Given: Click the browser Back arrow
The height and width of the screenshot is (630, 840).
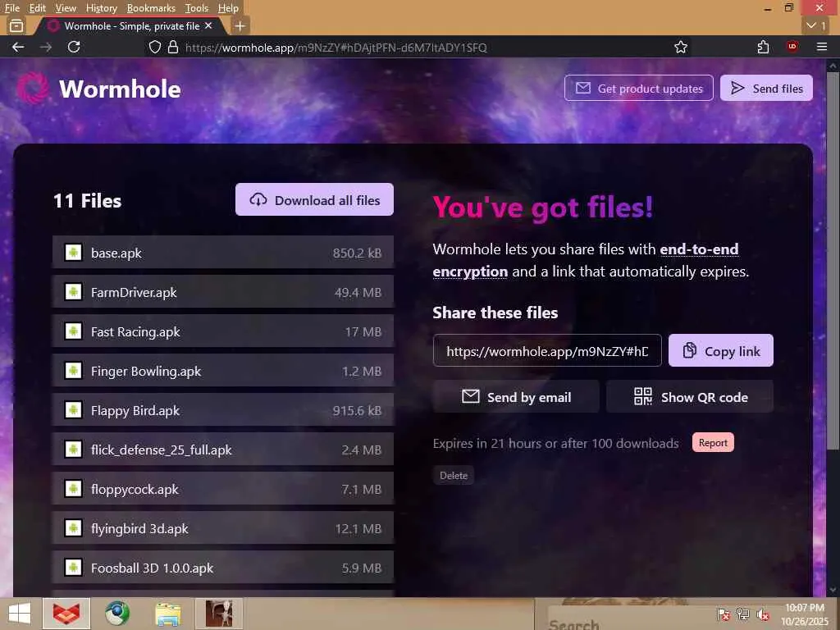Looking at the screenshot, I should pyautogui.click(x=18, y=47).
